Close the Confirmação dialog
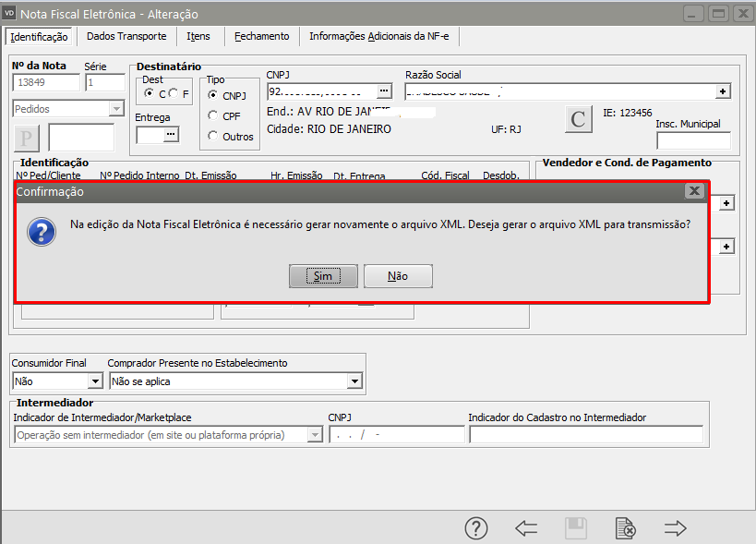This screenshot has height=544, width=756. pos(694,191)
